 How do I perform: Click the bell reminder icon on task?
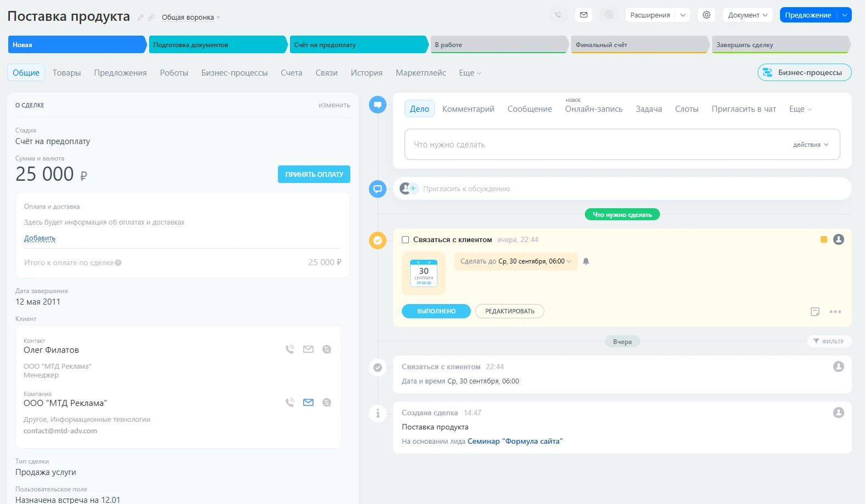point(586,261)
